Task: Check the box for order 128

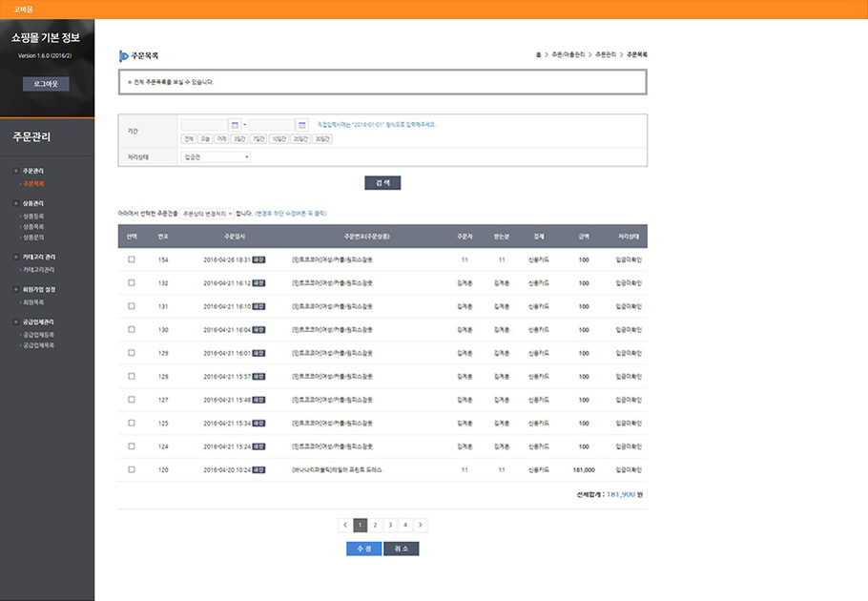Action: pos(132,376)
